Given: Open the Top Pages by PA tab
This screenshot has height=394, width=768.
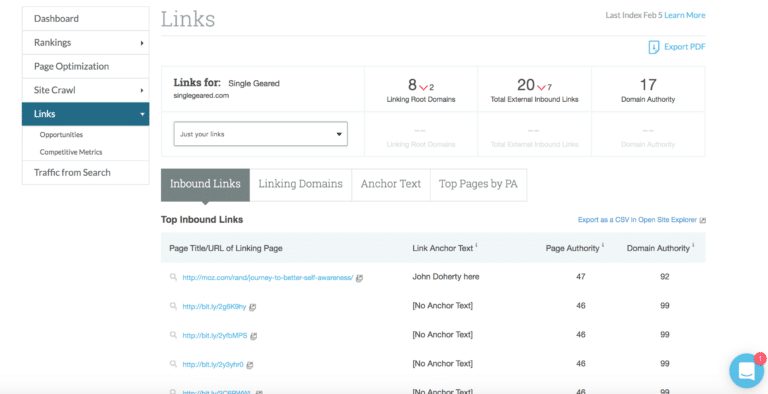Looking at the screenshot, I should pos(479,184).
